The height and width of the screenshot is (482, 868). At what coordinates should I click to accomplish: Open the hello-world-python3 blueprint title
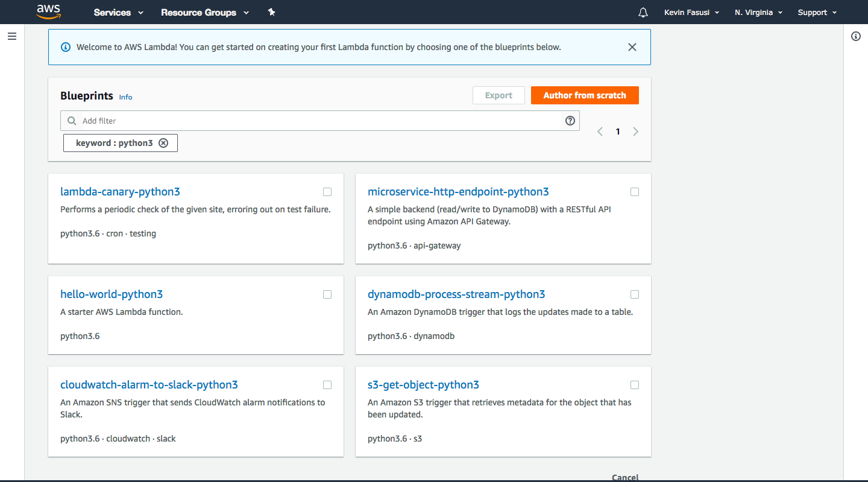coord(112,294)
